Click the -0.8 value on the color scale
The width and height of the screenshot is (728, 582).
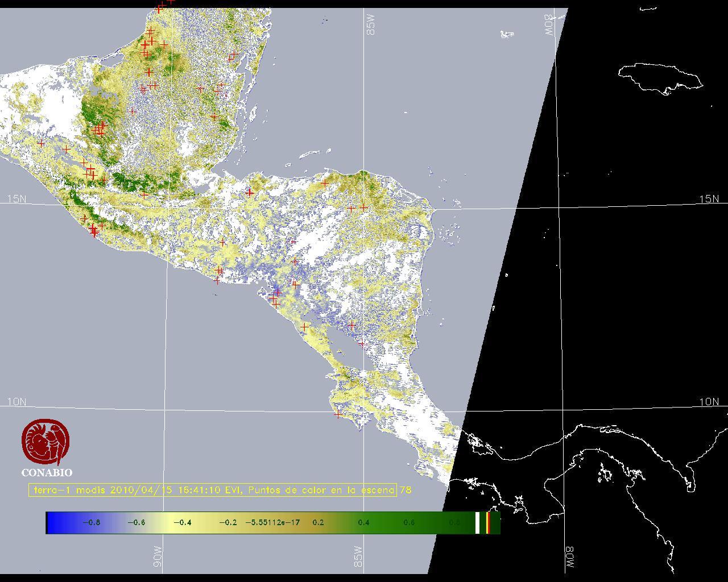coord(91,522)
